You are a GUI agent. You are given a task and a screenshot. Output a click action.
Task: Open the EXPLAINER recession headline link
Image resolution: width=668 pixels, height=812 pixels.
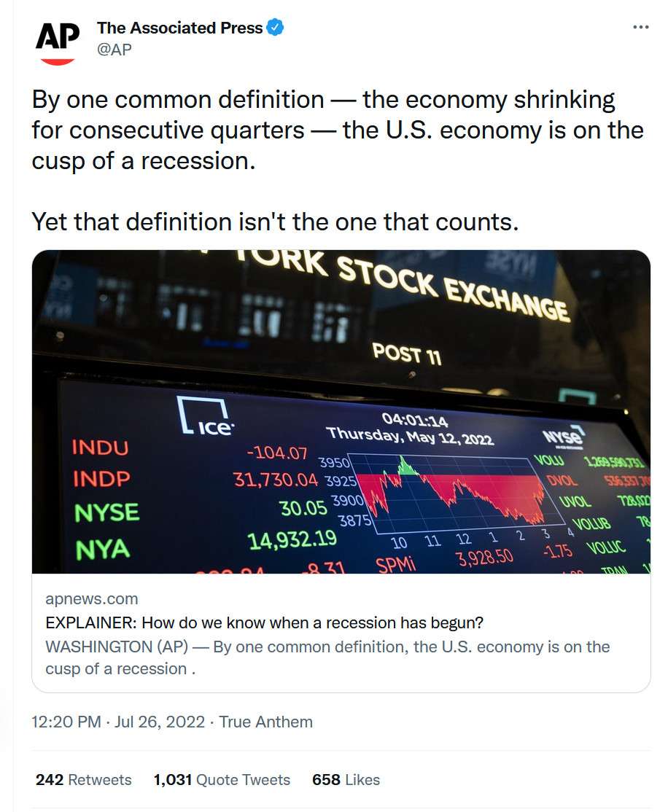point(264,622)
